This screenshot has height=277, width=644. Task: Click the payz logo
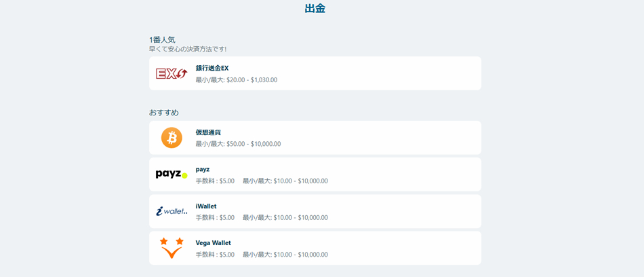(172, 174)
